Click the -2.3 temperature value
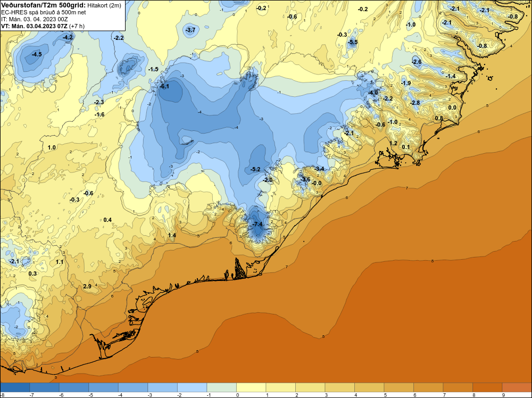Viewport: 532px width, 398px height. click(x=99, y=102)
